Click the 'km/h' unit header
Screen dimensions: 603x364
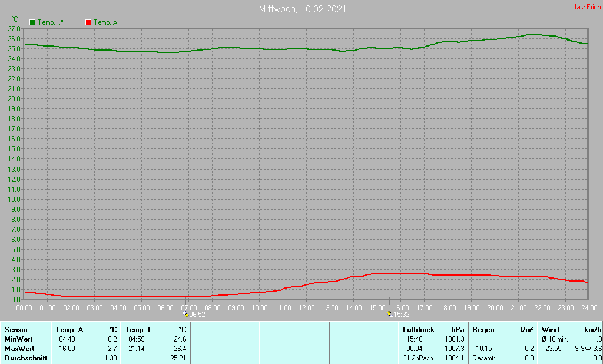tap(592, 330)
